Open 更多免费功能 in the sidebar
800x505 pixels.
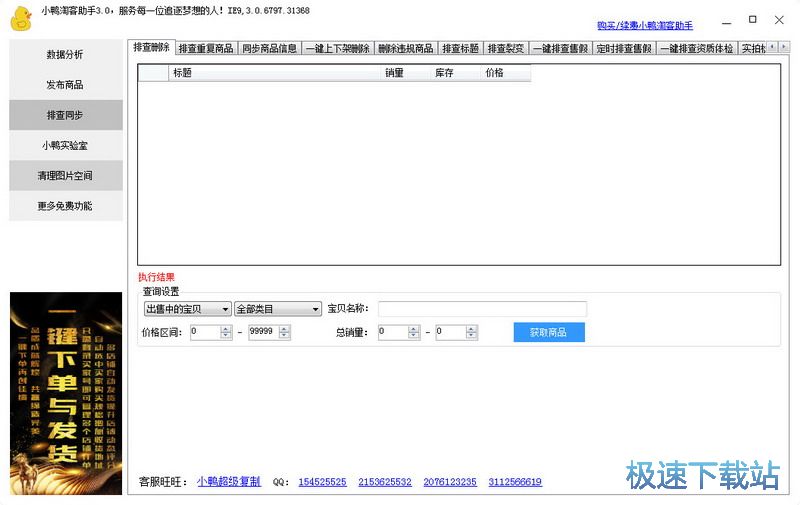tap(65, 205)
